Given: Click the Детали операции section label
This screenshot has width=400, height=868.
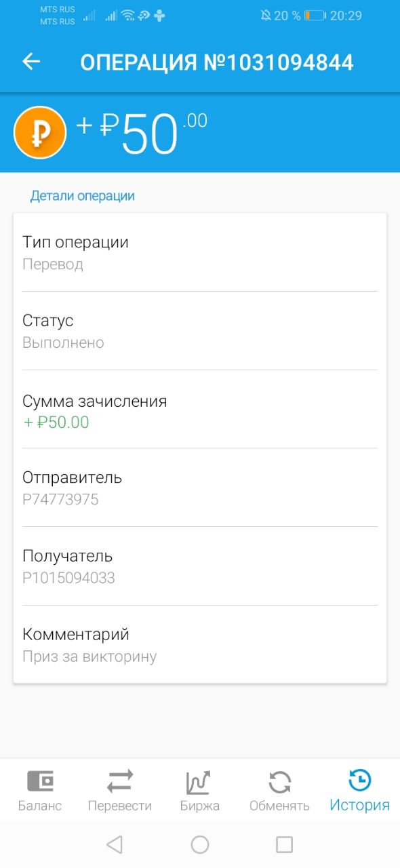Looking at the screenshot, I should [x=82, y=196].
